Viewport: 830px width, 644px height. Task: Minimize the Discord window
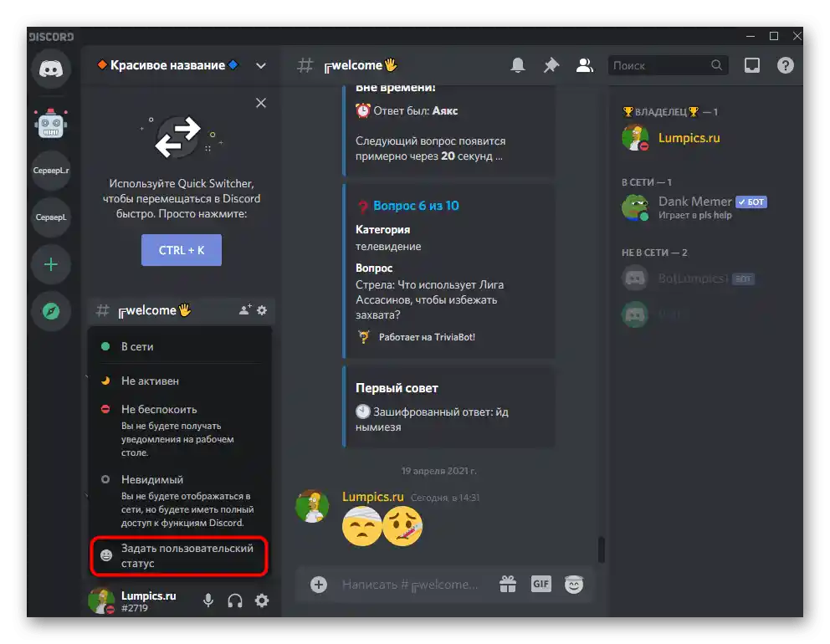coord(750,36)
